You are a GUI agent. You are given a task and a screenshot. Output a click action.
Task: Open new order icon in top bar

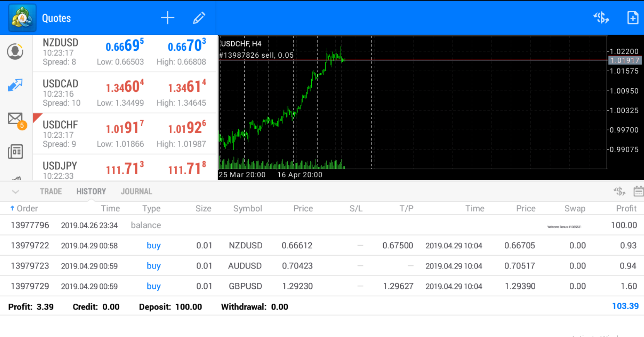point(601,18)
